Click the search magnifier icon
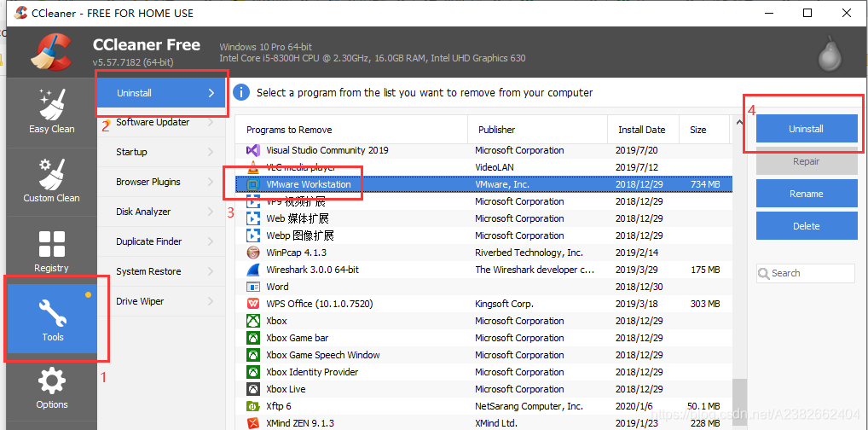Viewport: 868px width, 430px height. 764,273
